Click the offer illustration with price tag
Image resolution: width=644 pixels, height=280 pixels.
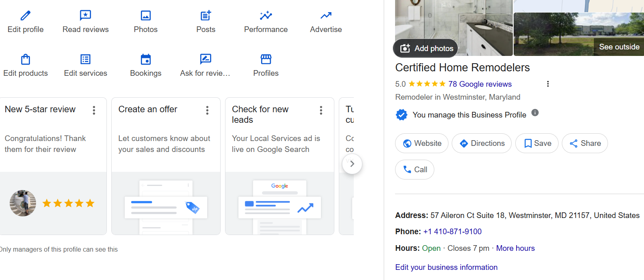[166, 207]
